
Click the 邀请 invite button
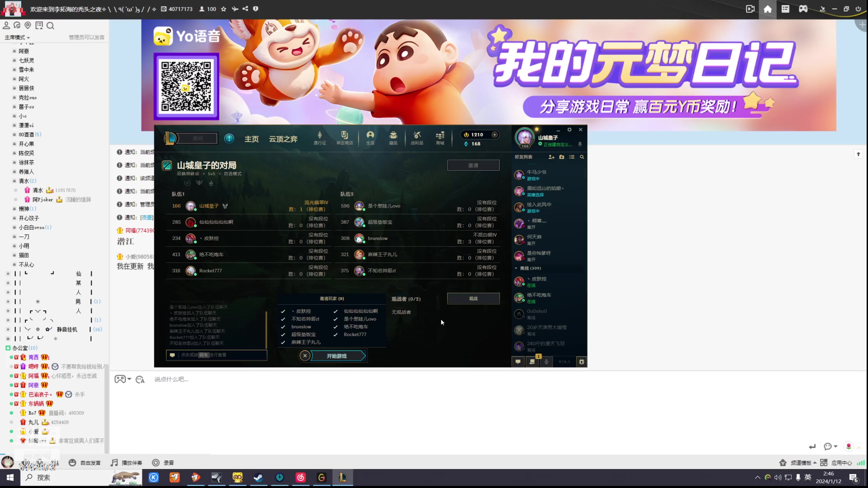pos(473,165)
